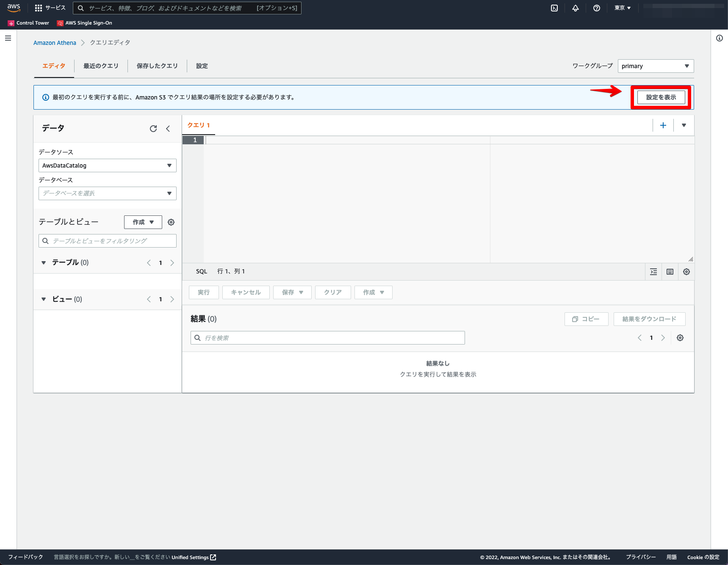This screenshot has width=728, height=565.
Task: Open the notifications bell
Action: [x=575, y=8]
